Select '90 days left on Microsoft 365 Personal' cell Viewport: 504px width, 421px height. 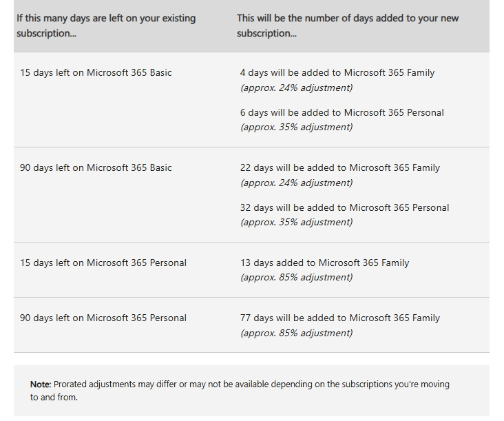click(103, 318)
